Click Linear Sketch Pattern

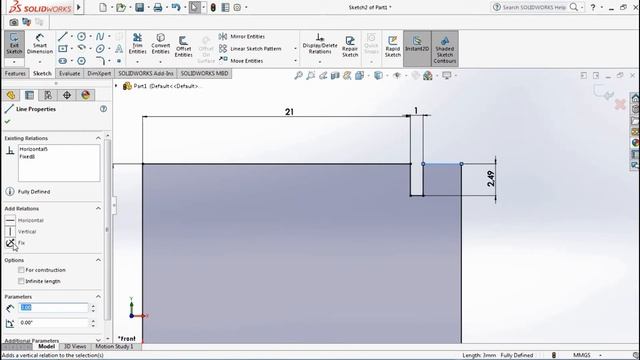[250, 49]
